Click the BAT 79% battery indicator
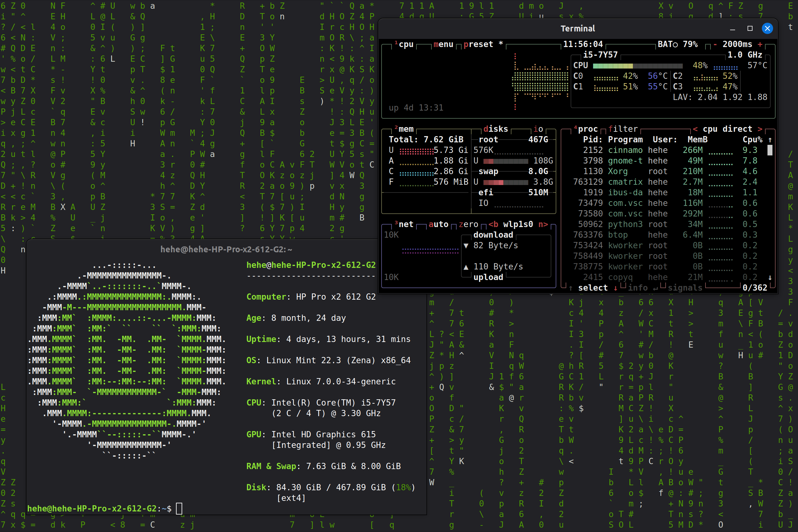Screen dimensions: 798x532 tap(677, 45)
